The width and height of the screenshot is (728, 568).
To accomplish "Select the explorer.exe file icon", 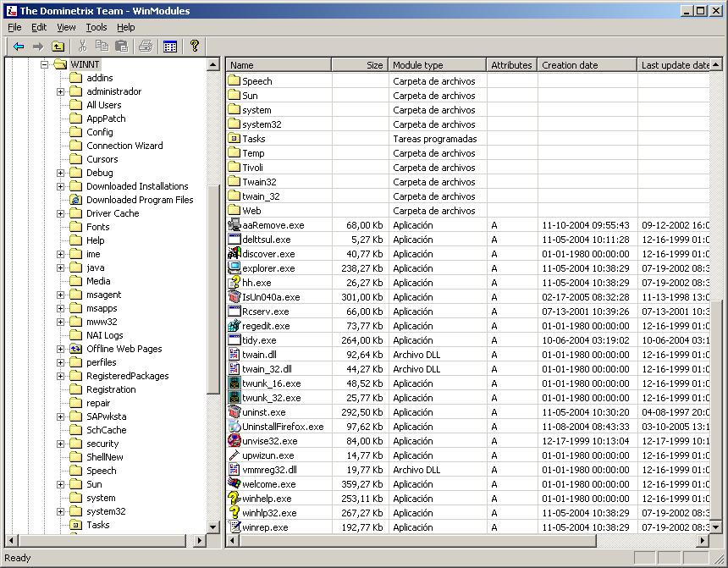I will click(x=234, y=268).
